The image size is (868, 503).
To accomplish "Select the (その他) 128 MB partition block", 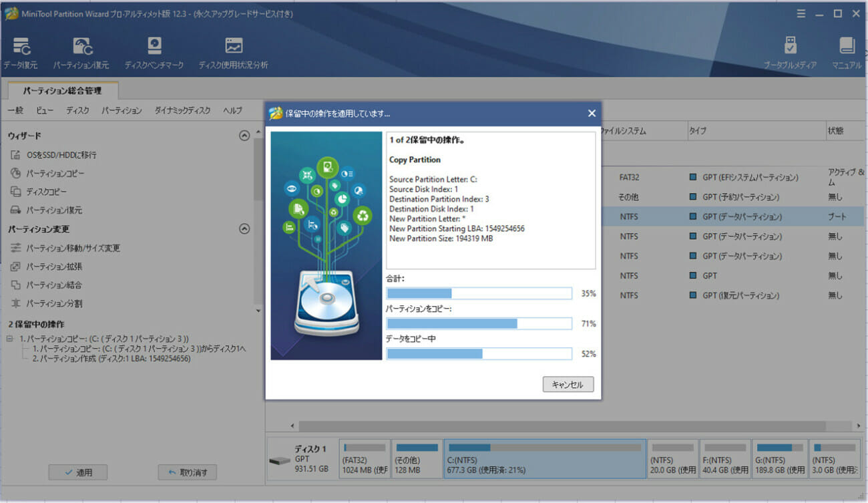I will pos(416,459).
